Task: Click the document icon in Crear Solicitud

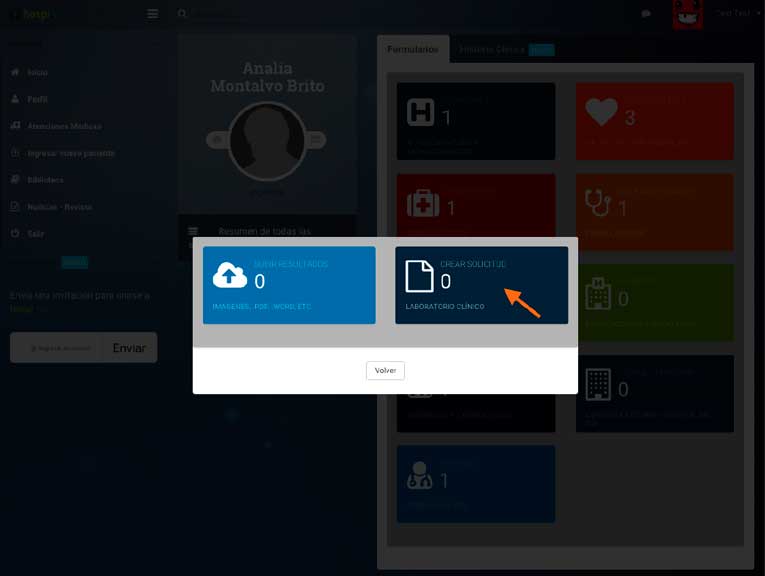Action: point(419,277)
